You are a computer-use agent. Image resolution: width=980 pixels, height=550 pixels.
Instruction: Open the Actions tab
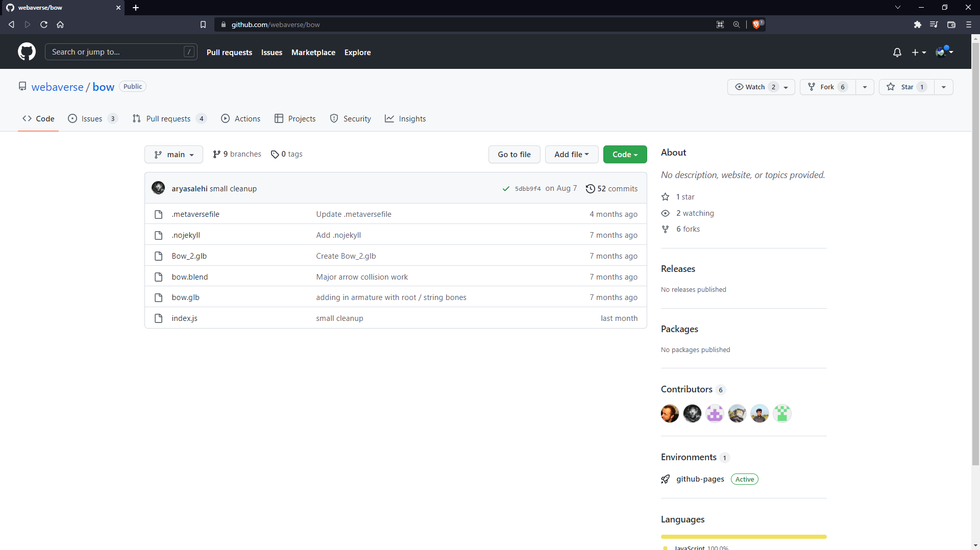240,119
